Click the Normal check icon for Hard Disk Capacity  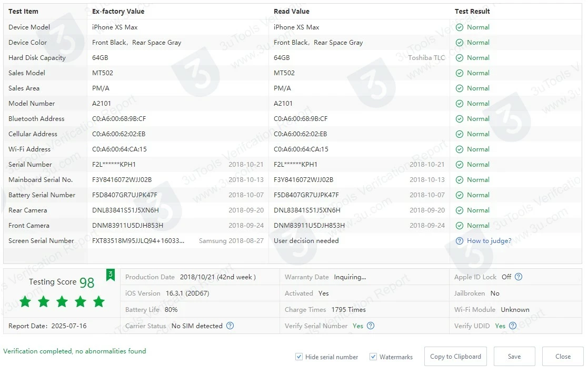[x=460, y=58]
